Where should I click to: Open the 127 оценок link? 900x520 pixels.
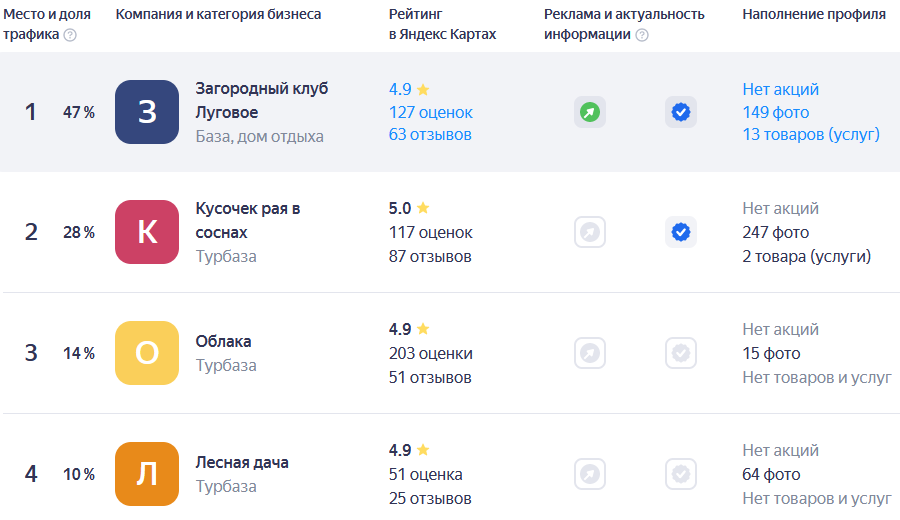coord(430,112)
